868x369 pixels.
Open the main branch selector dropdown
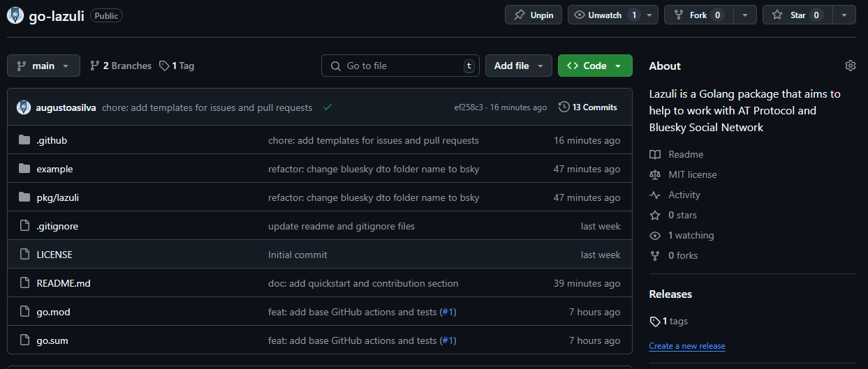coord(43,66)
